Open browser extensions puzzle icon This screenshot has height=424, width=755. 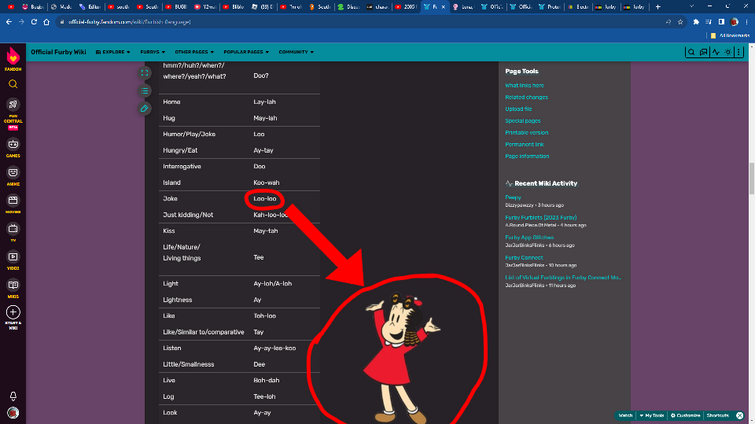[696, 22]
